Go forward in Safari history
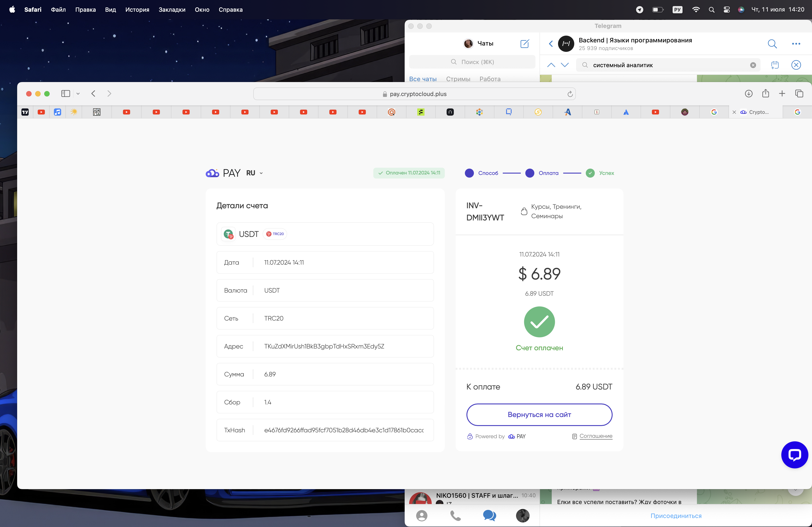The image size is (812, 527). point(109,93)
